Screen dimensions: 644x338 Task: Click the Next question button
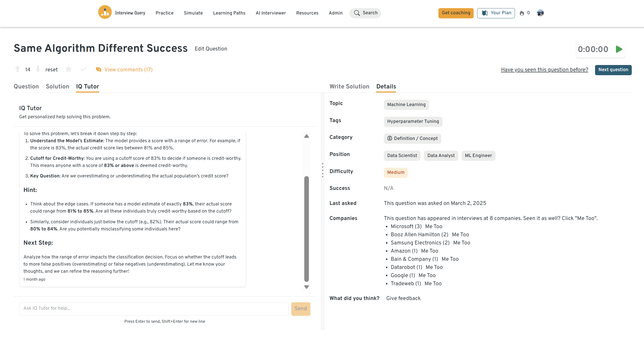[613, 70]
